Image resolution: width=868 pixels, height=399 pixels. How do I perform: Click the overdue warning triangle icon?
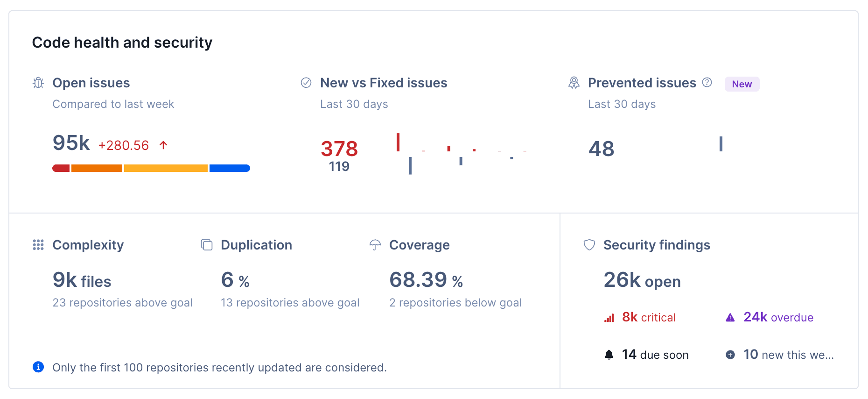[729, 317]
